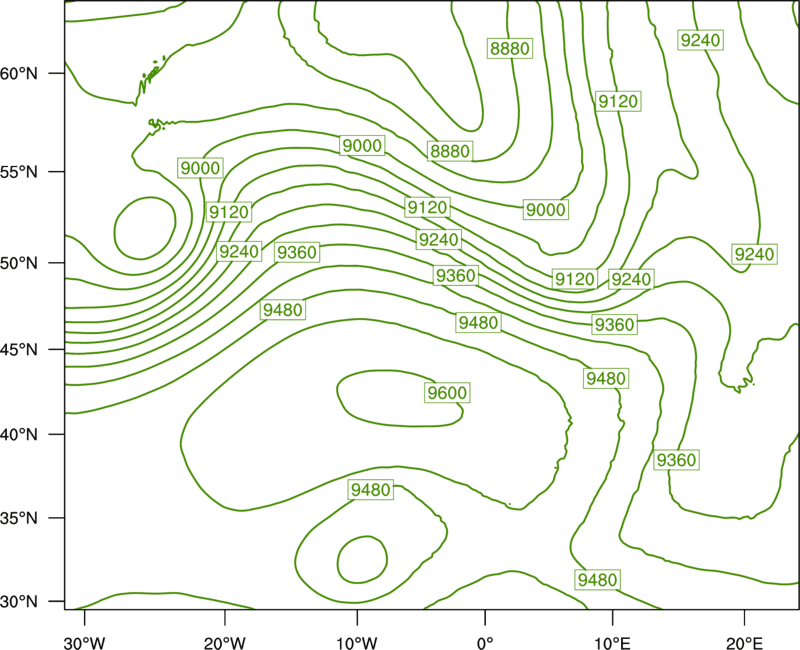This screenshot has height=650, width=800.
Task: Click the 40°N latitude axis label
Action: [19, 435]
